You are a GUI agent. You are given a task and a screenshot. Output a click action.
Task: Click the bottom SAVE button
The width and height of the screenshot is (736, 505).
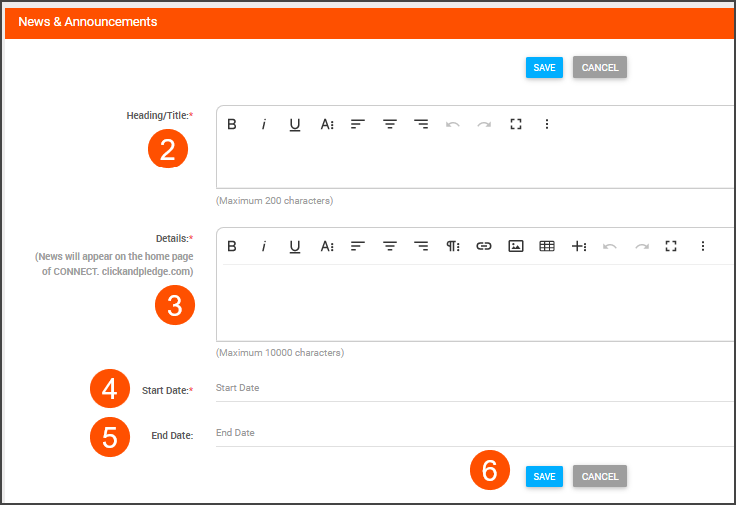point(544,476)
